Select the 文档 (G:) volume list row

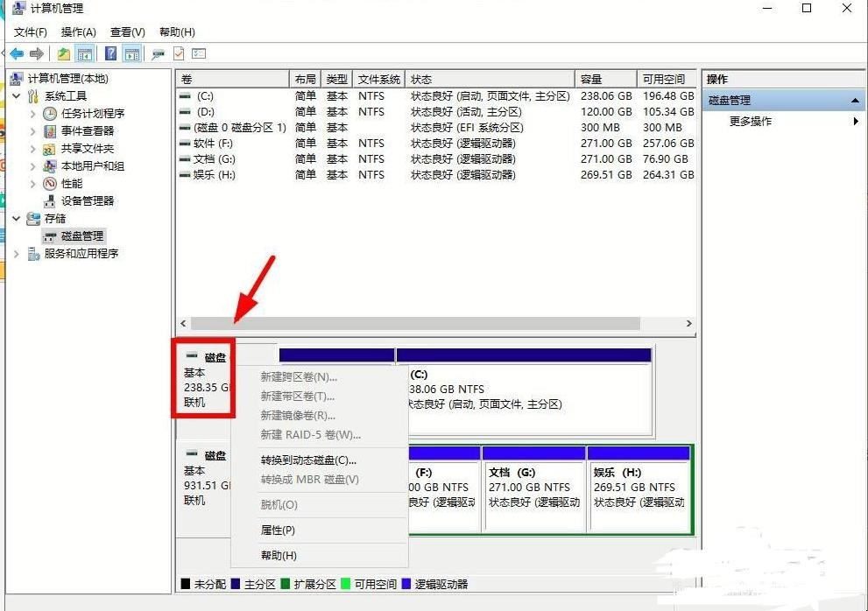click(436, 159)
